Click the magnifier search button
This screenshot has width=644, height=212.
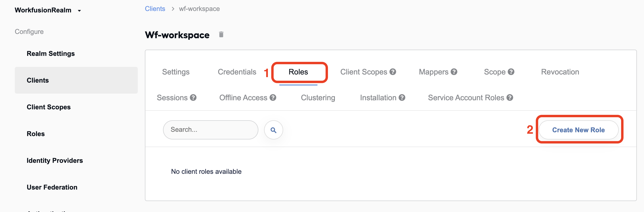coord(274,130)
